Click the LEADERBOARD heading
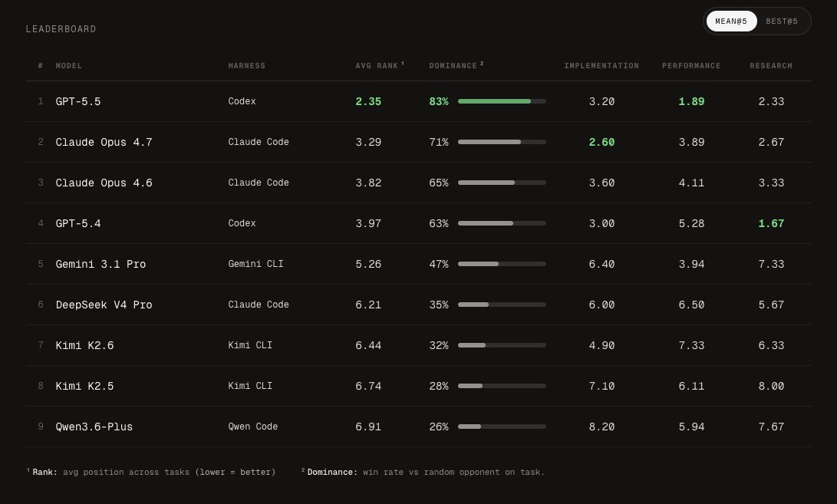The height and width of the screenshot is (504, 837). click(x=61, y=29)
